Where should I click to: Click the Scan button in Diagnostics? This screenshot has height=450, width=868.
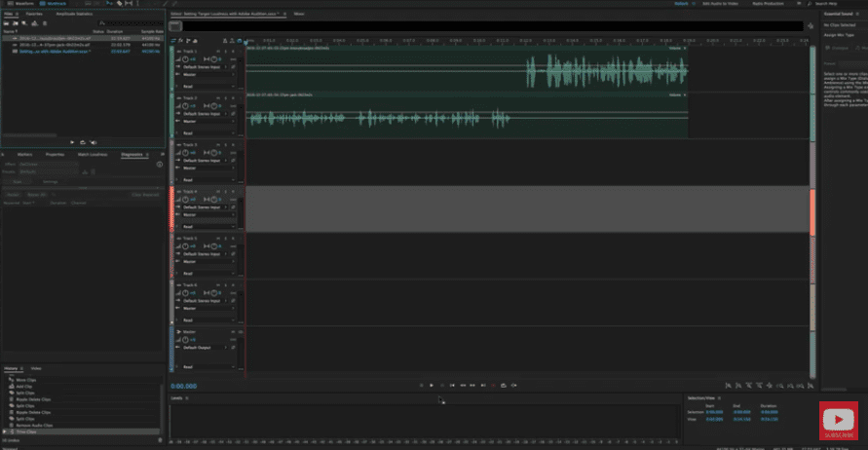(x=18, y=181)
